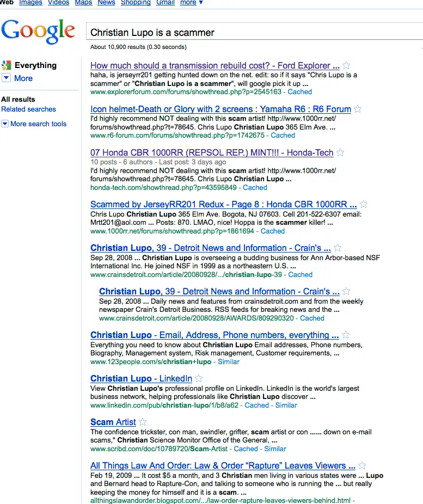Viewport: 423px width, 504px height.
Task: Star the Scammed by JerseyRR201 Redux result
Action: point(364,205)
